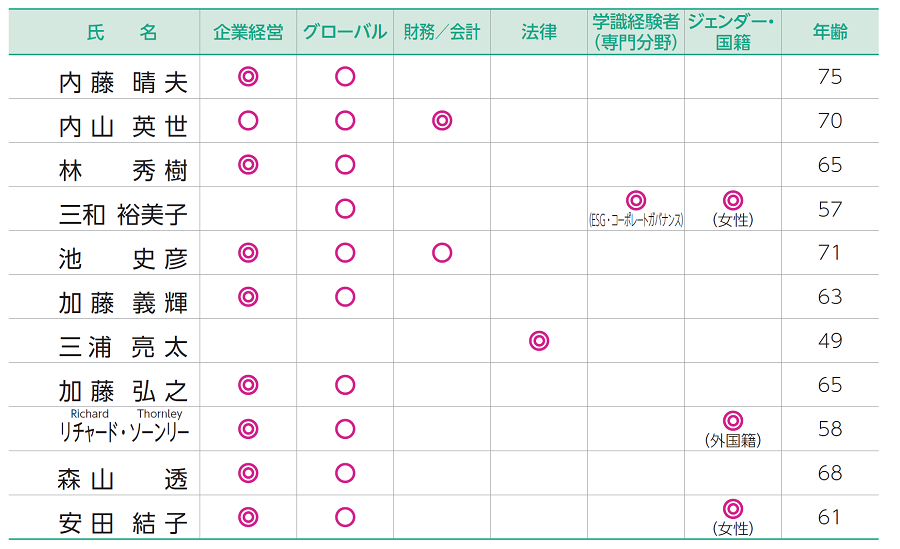Select the 企業経営 column header
Screen dimensions: 900x549
click(x=248, y=32)
